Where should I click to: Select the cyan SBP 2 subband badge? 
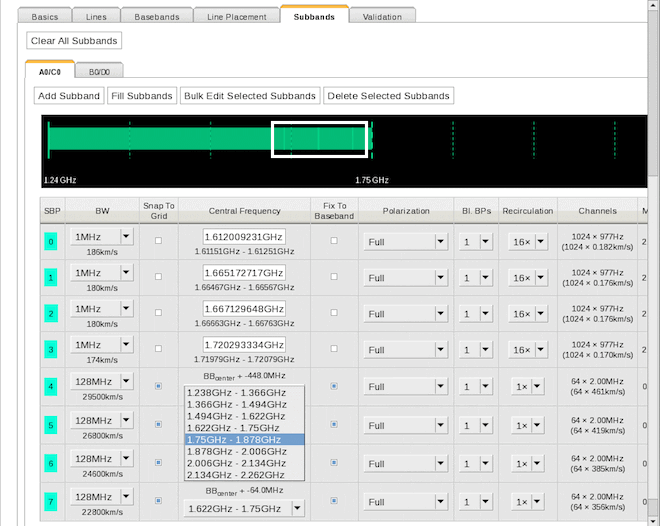tap(49, 314)
